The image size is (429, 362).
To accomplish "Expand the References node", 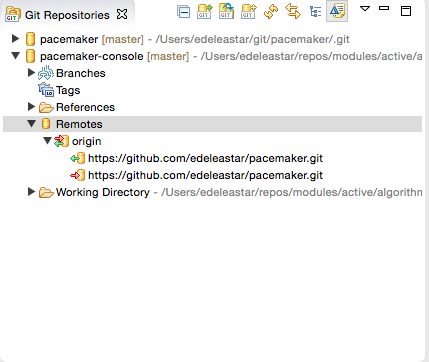I will click(x=31, y=106).
